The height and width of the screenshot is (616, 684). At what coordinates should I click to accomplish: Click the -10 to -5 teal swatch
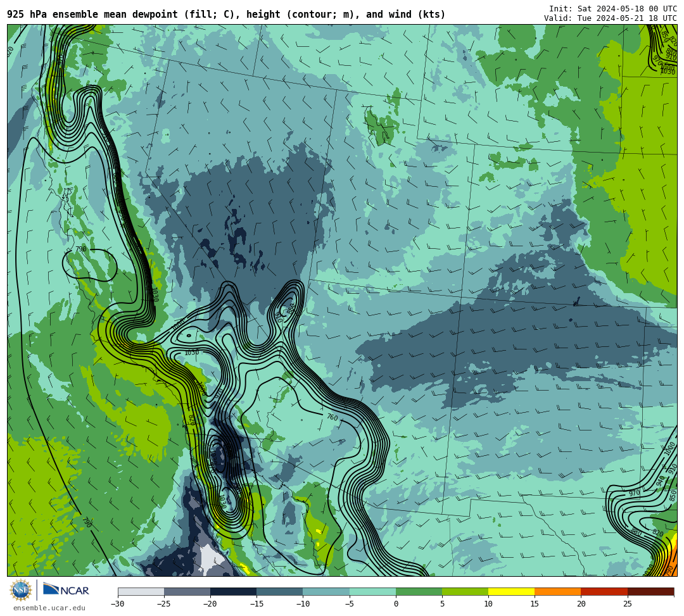[326, 591]
